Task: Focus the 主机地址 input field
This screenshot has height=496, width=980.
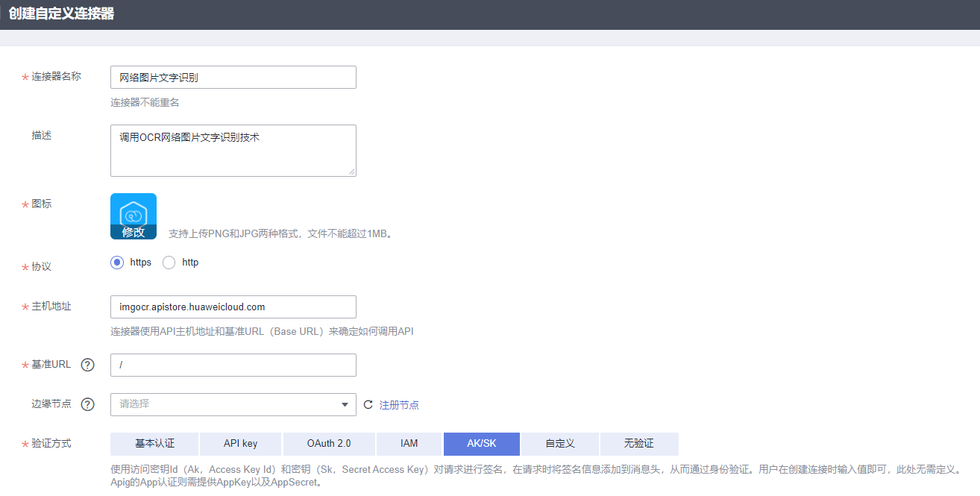Action: point(233,307)
